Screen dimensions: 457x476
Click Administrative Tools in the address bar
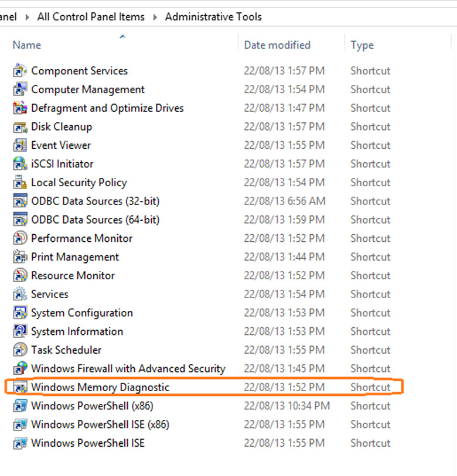(213, 17)
